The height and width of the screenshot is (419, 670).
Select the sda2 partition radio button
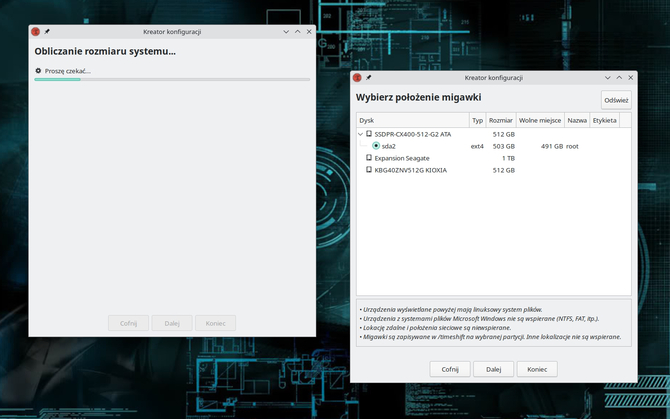(376, 146)
